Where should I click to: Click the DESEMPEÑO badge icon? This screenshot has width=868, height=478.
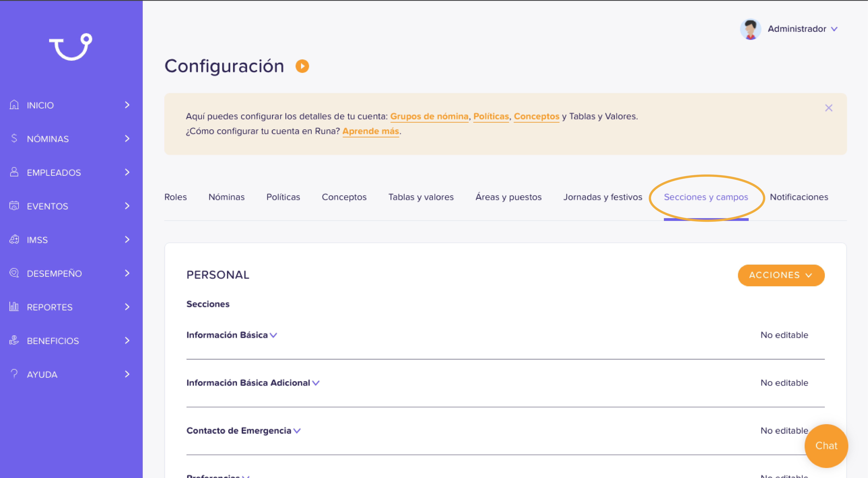[x=14, y=273]
